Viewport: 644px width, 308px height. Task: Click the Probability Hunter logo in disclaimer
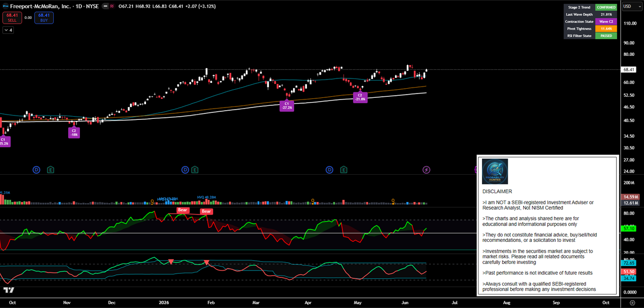(x=495, y=171)
